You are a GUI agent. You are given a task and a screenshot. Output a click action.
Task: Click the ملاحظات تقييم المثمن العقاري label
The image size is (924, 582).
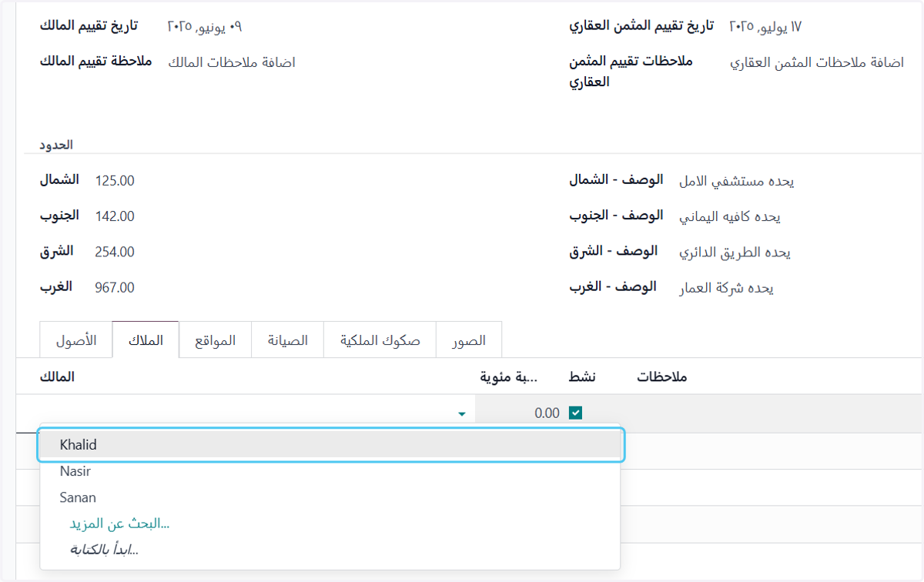pyautogui.click(x=631, y=72)
